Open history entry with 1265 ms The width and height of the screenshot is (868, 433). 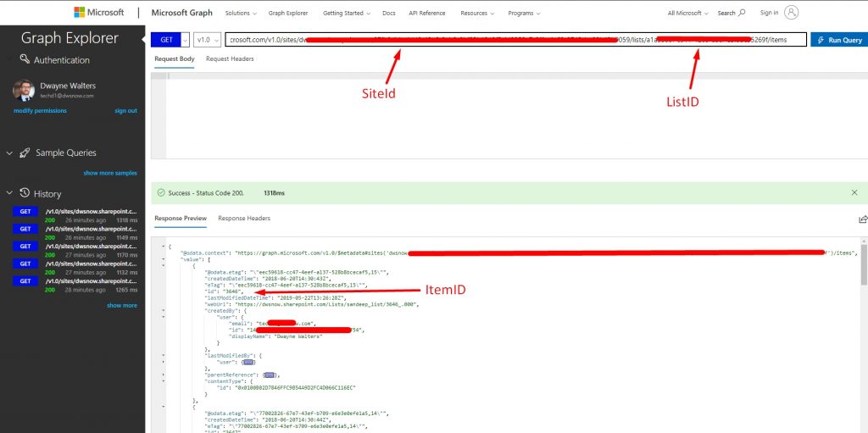coord(75,285)
